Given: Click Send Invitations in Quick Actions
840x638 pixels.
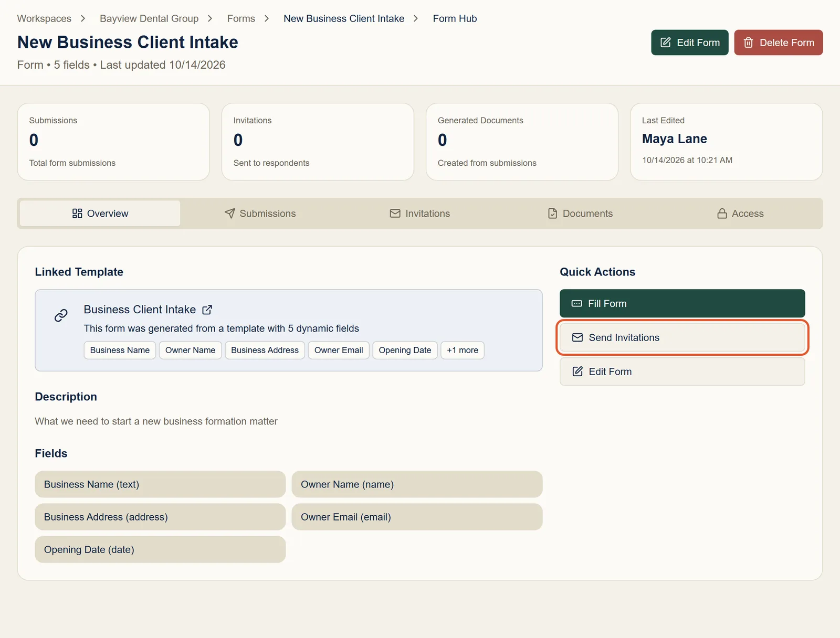Looking at the screenshot, I should point(682,337).
